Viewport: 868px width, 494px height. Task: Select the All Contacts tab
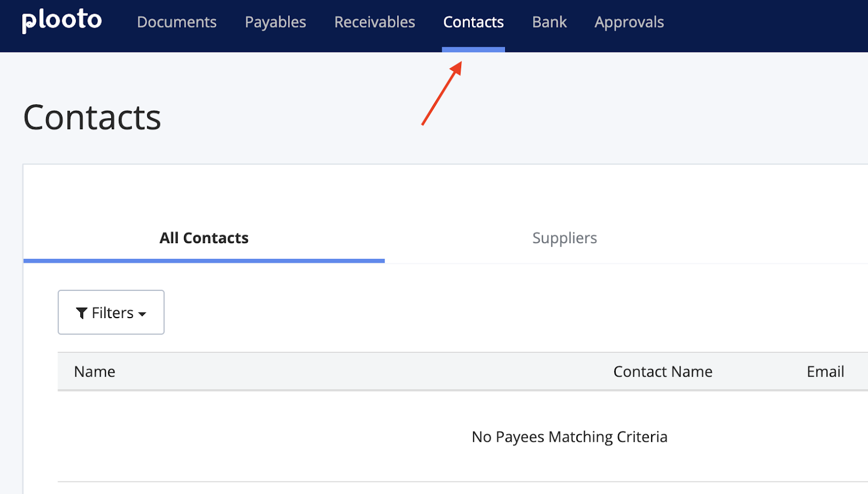pos(204,238)
